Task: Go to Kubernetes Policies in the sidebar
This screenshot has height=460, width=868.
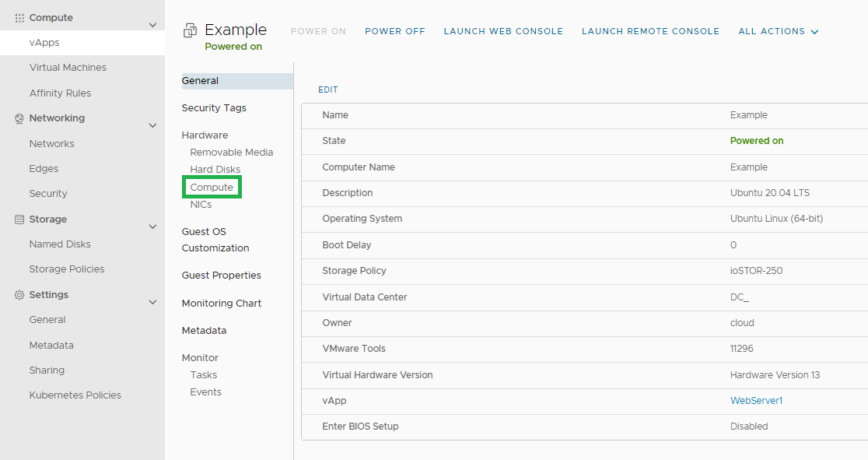Action: [x=75, y=395]
